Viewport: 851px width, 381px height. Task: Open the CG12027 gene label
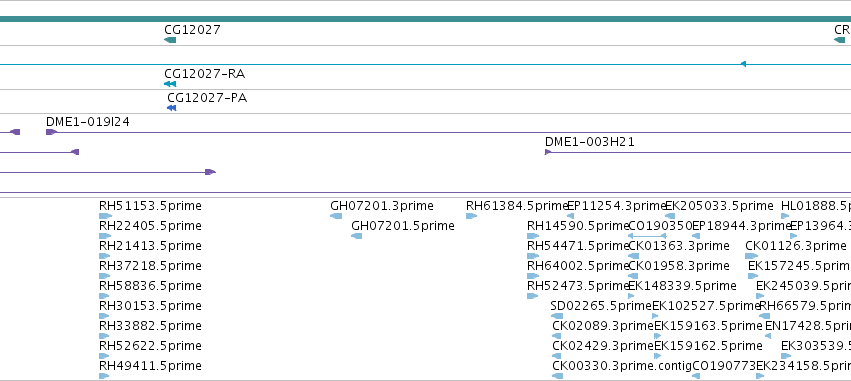pyautogui.click(x=193, y=29)
